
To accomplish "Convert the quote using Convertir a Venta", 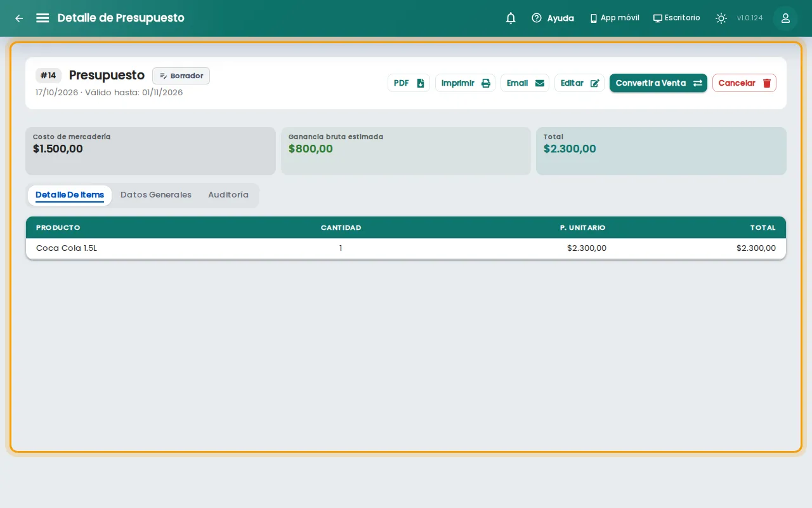I will [x=658, y=83].
